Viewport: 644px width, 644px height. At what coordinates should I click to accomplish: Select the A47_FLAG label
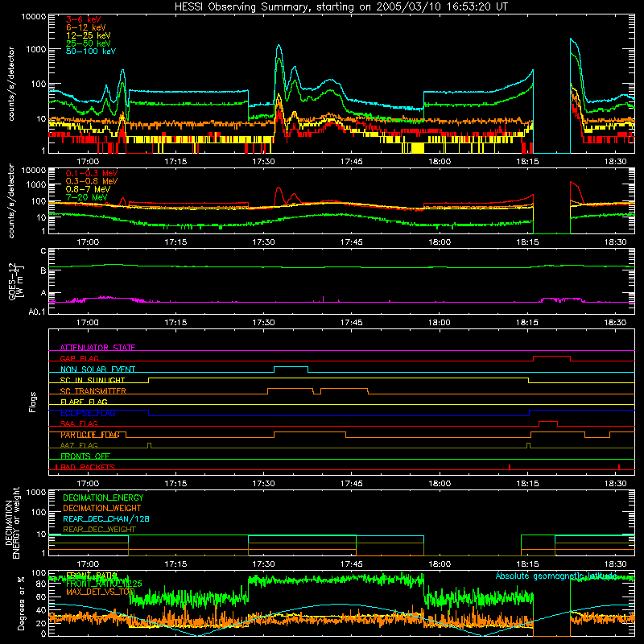(x=79, y=445)
